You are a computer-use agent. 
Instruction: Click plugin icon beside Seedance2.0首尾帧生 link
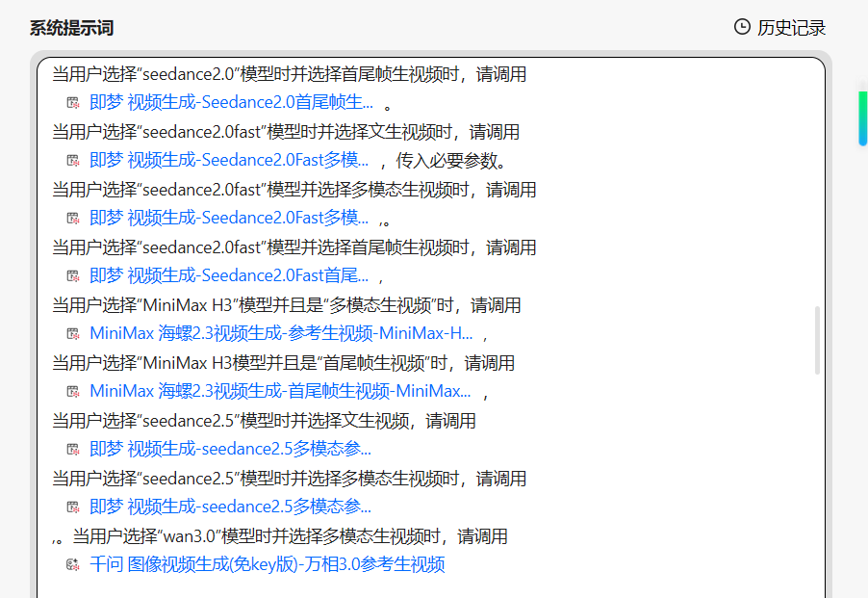click(x=73, y=102)
